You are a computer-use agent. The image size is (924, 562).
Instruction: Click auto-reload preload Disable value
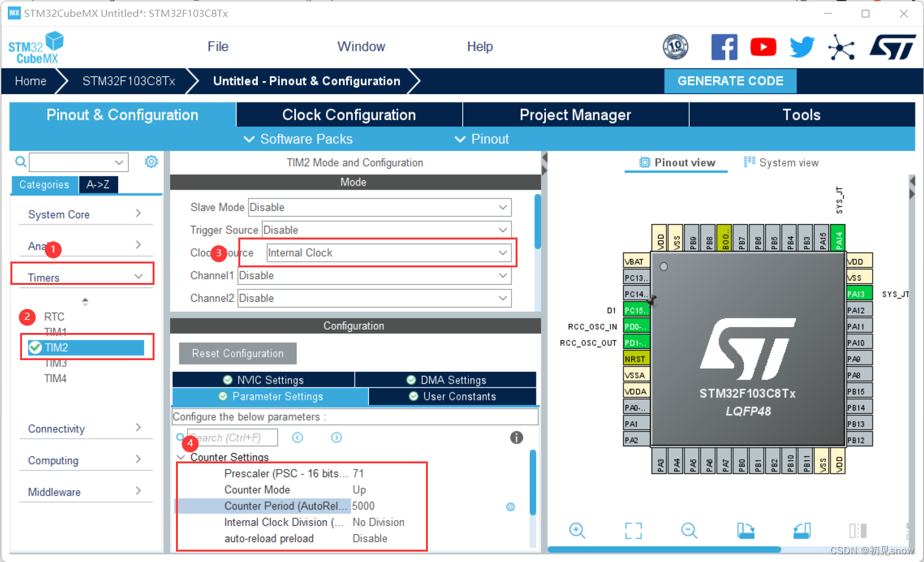[370, 539]
